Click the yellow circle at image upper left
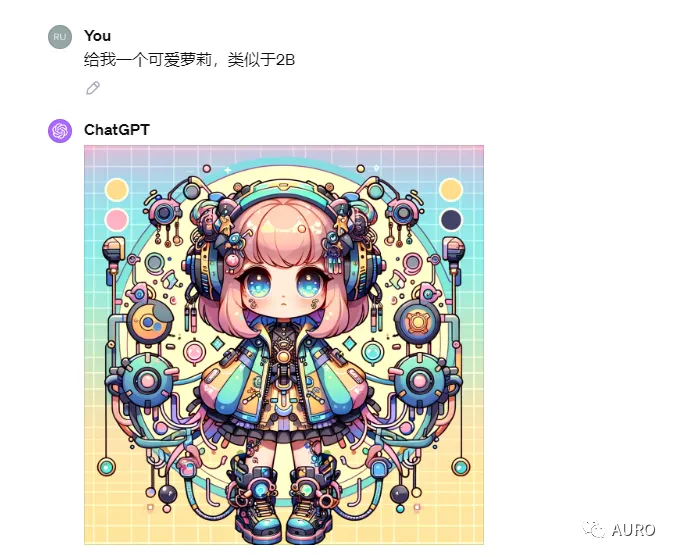Screen dimensions: 677x557 click(x=117, y=190)
